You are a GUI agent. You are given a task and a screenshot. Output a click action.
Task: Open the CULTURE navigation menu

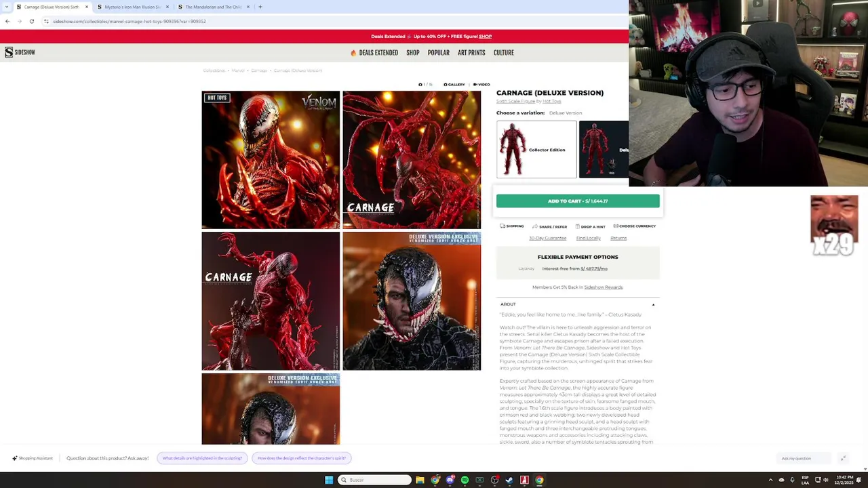(504, 53)
